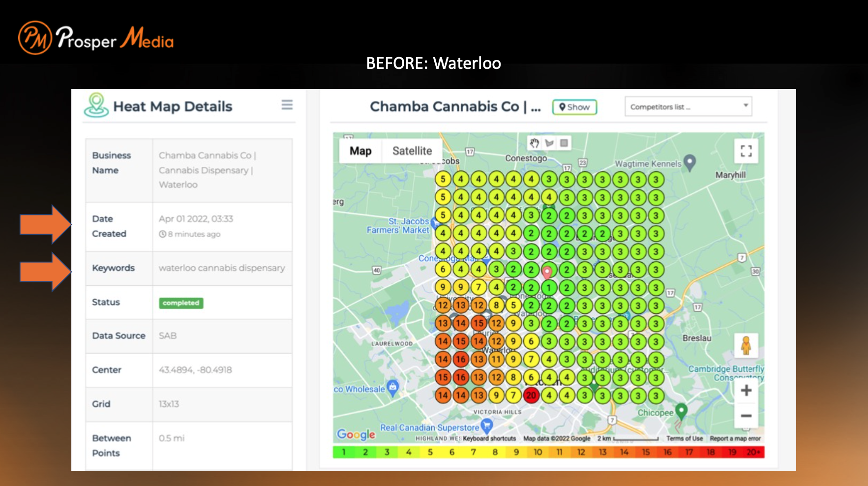Screen dimensions: 868x486
Task: Click legend swatch for rank 5
Action: click(x=430, y=452)
